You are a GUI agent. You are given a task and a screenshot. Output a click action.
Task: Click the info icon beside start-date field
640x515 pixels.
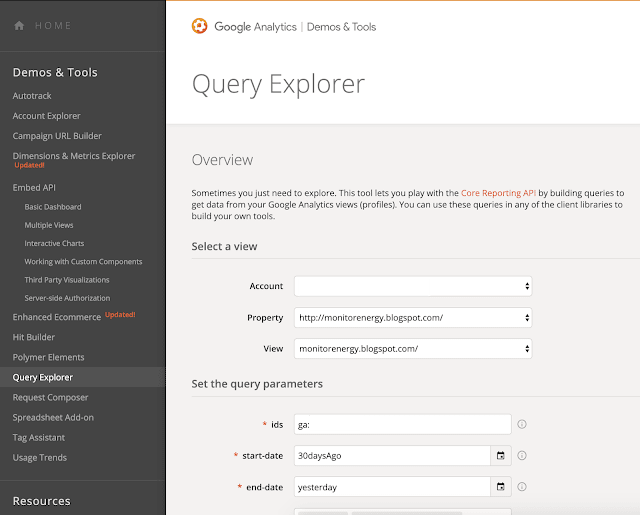522,455
